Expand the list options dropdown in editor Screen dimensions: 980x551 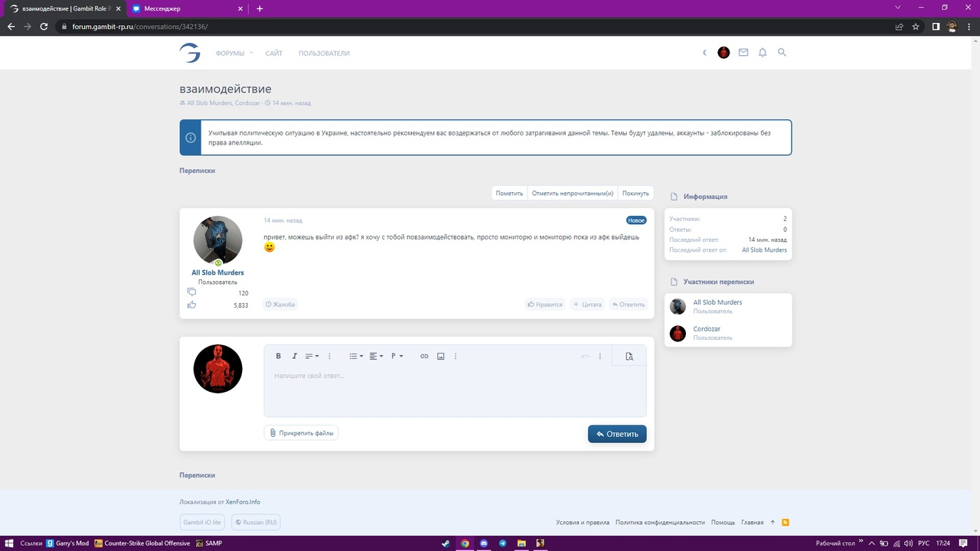coord(355,356)
